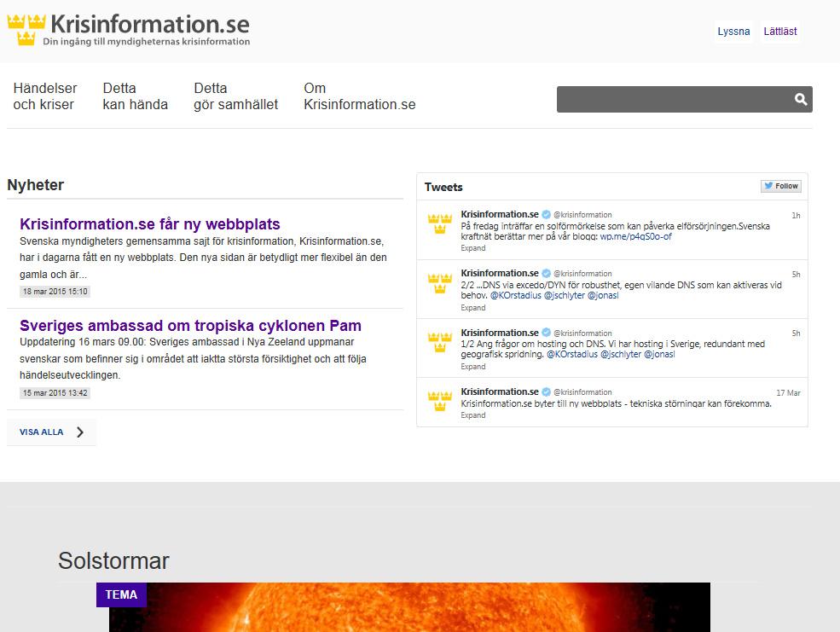This screenshot has width=840, height=632.
Task: Open the wp.me/p4qS0o-of link
Action: pos(635,236)
